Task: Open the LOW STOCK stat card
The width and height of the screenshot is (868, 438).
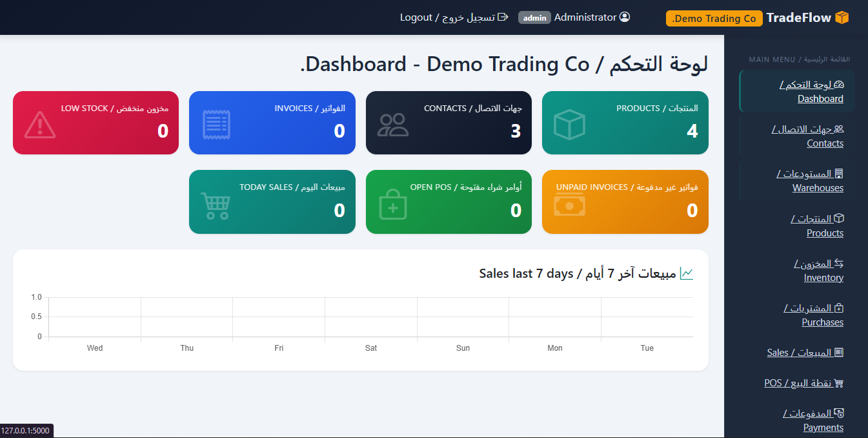Action: 96,123
